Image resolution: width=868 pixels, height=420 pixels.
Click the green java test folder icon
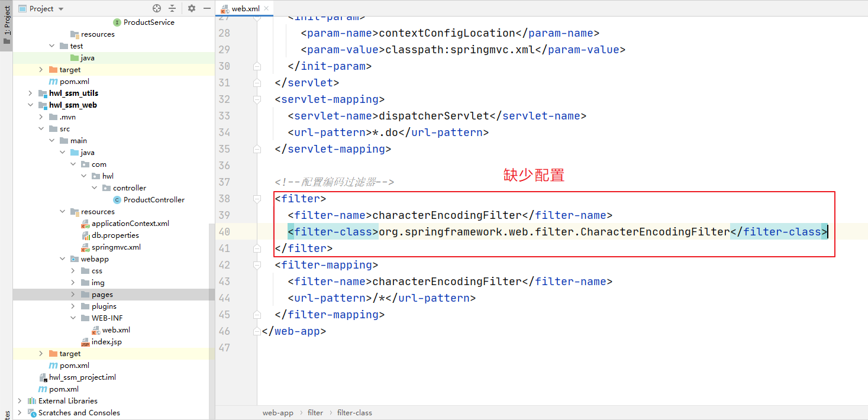(x=75, y=57)
